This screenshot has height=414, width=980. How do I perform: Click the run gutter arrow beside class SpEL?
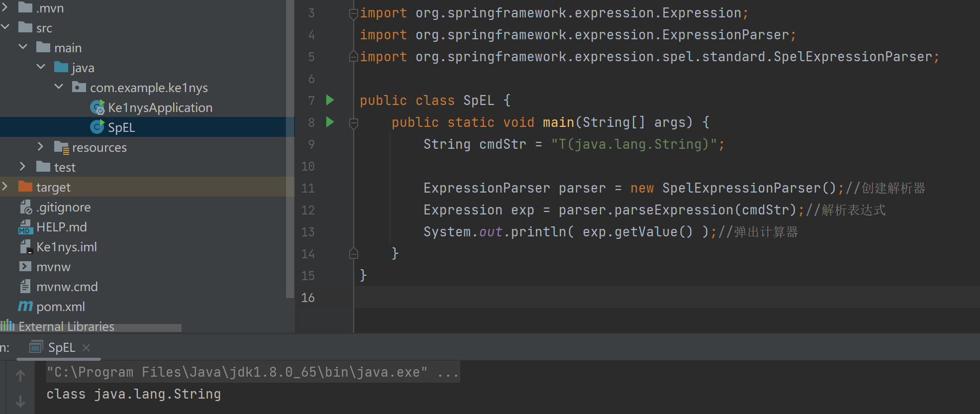pos(330,100)
